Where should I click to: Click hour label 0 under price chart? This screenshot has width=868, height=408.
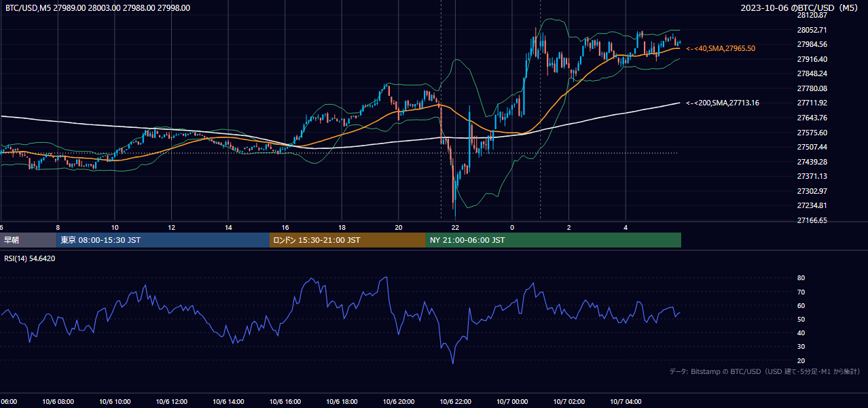(512, 227)
